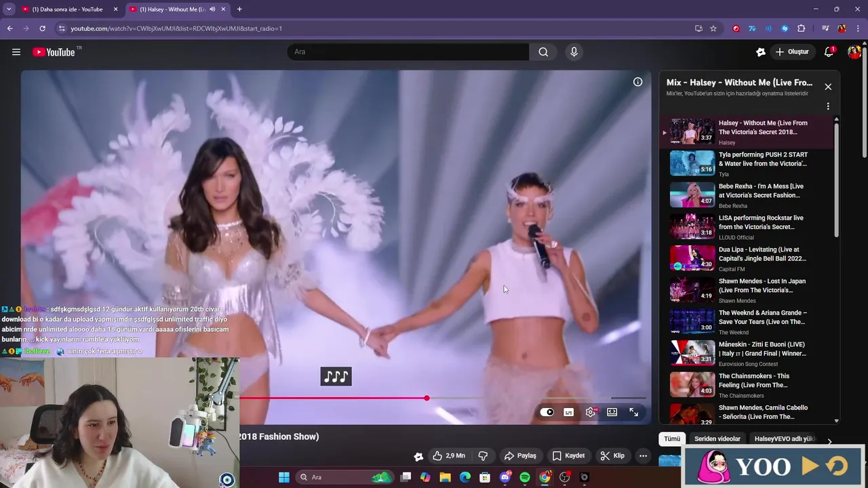868x488 pixels.
Task: Click the magnifier search button
Action: pos(543,52)
